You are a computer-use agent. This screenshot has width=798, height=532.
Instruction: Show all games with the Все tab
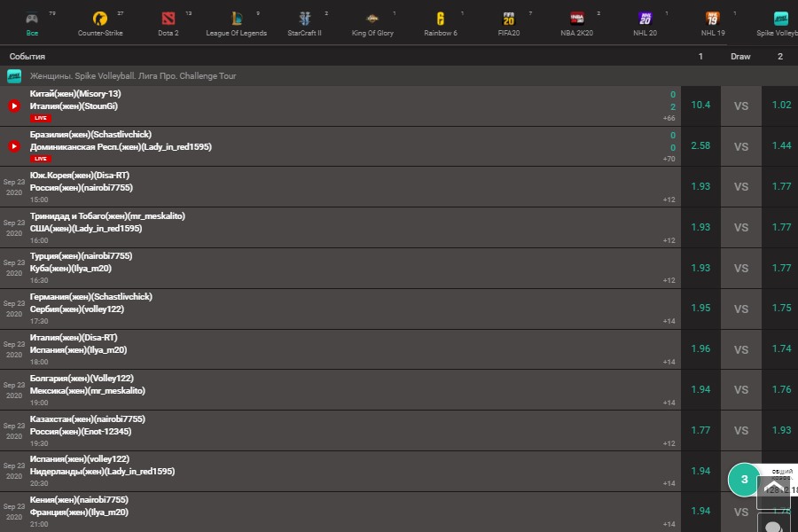[x=32, y=20]
